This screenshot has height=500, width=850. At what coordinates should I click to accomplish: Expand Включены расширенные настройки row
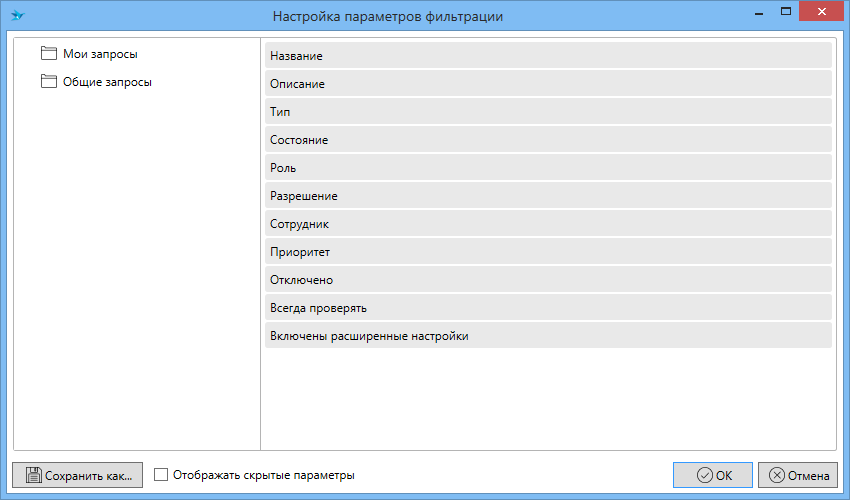pos(548,336)
